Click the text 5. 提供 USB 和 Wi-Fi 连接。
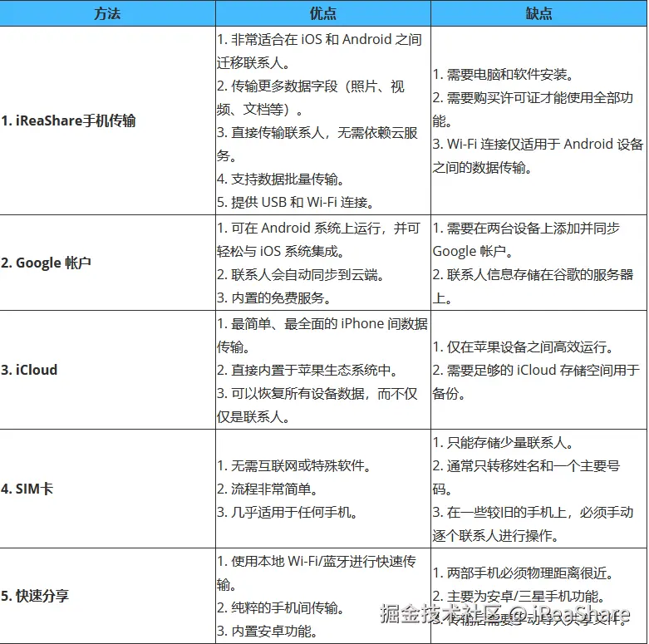The image size is (649, 644). [296, 203]
